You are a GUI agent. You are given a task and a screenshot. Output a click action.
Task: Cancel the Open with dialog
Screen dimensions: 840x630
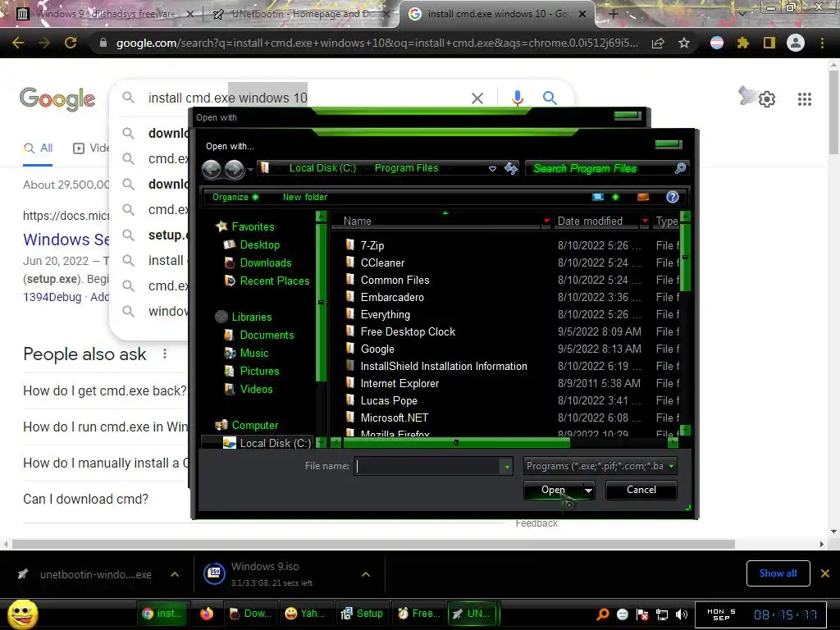click(641, 491)
